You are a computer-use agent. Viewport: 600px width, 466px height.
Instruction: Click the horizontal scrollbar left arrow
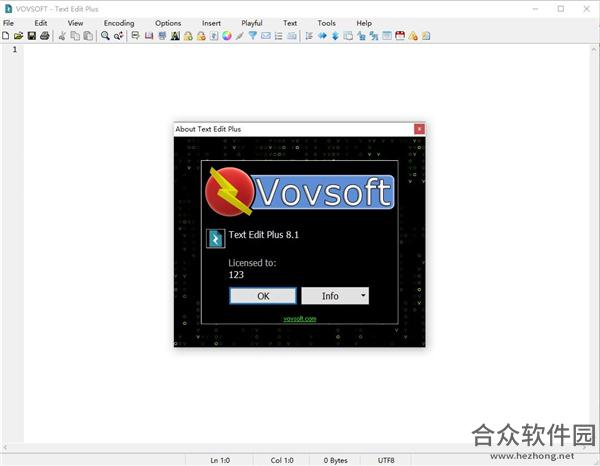pyautogui.click(x=5, y=447)
